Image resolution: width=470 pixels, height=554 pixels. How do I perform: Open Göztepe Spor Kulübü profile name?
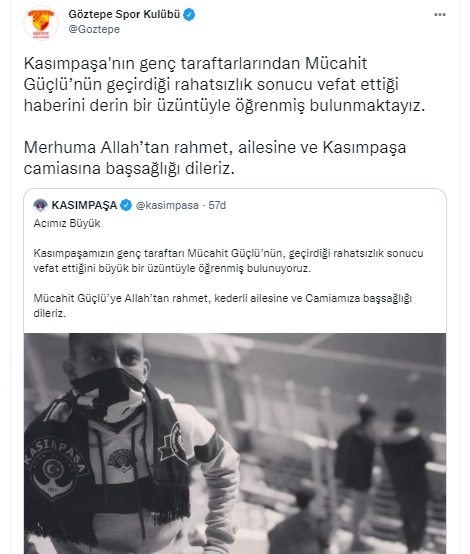(x=124, y=14)
